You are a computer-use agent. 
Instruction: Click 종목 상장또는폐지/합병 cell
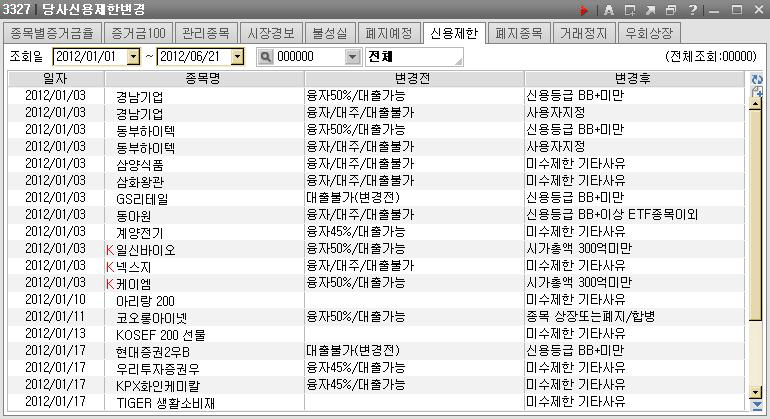(x=591, y=316)
